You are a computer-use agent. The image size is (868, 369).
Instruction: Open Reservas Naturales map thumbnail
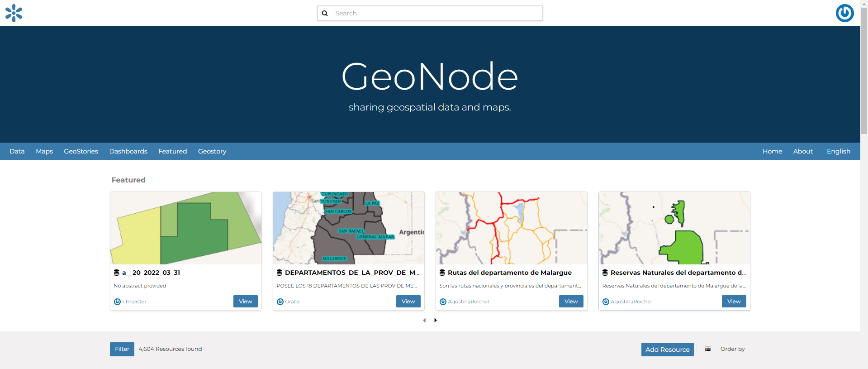[x=674, y=228]
